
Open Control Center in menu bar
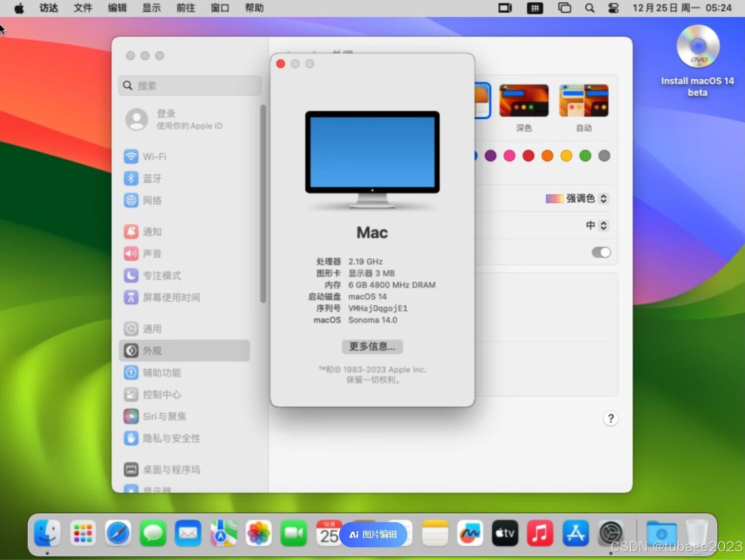click(613, 8)
